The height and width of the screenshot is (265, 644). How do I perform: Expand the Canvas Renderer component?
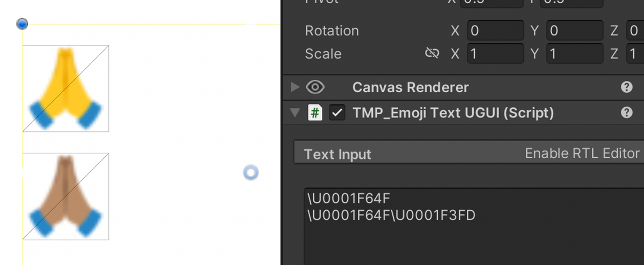295,87
